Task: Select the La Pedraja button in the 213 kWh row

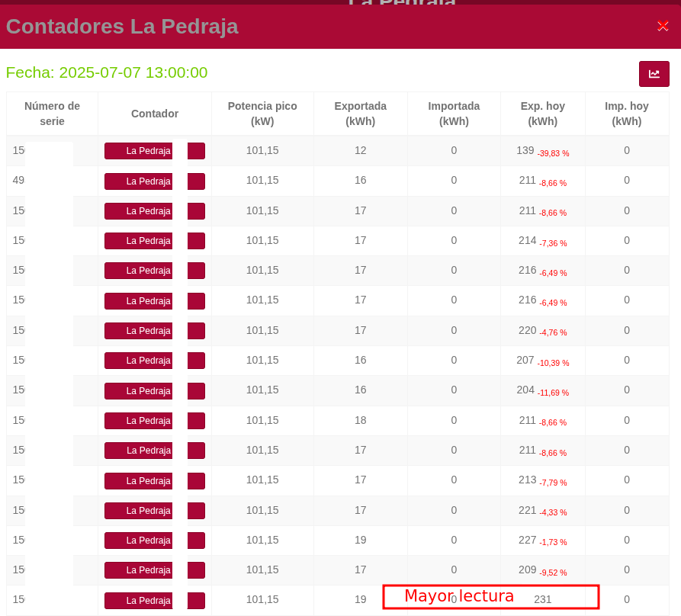Action: (x=139, y=481)
